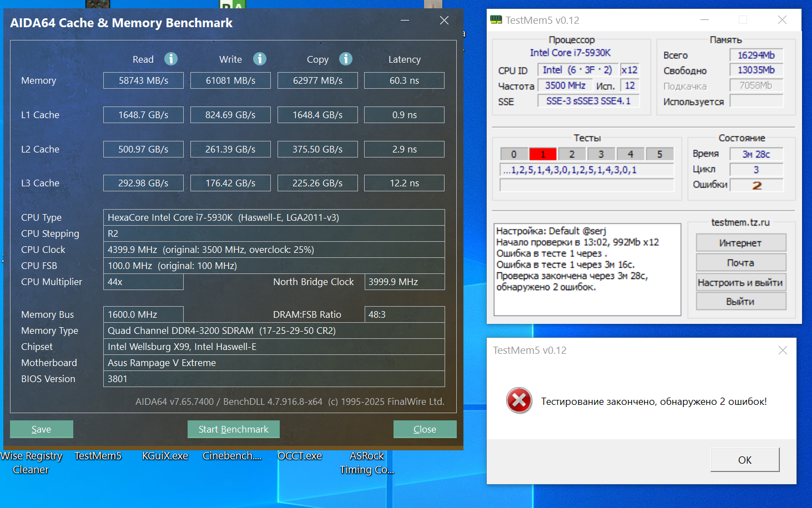Click the red test box 1

click(x=543, y=154)
